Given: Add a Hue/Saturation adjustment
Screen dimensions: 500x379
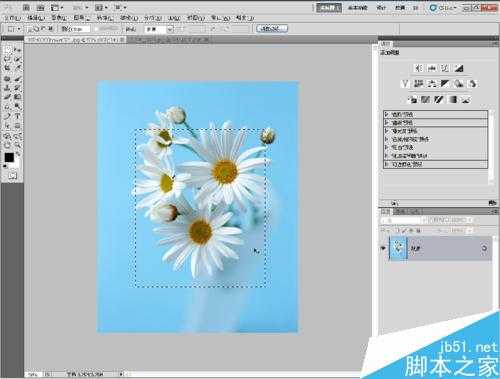Looking at the screenshot, I should pyautogui.click(x=418, y=84).
